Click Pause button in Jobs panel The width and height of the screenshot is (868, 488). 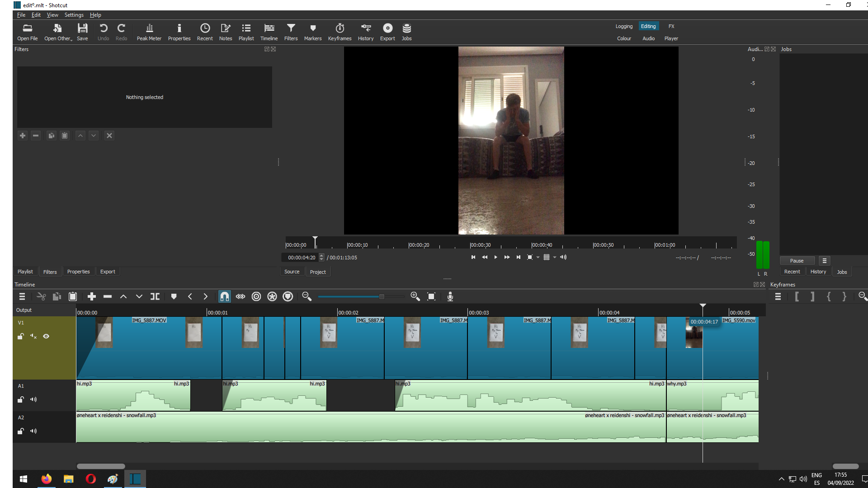(797, 261)
